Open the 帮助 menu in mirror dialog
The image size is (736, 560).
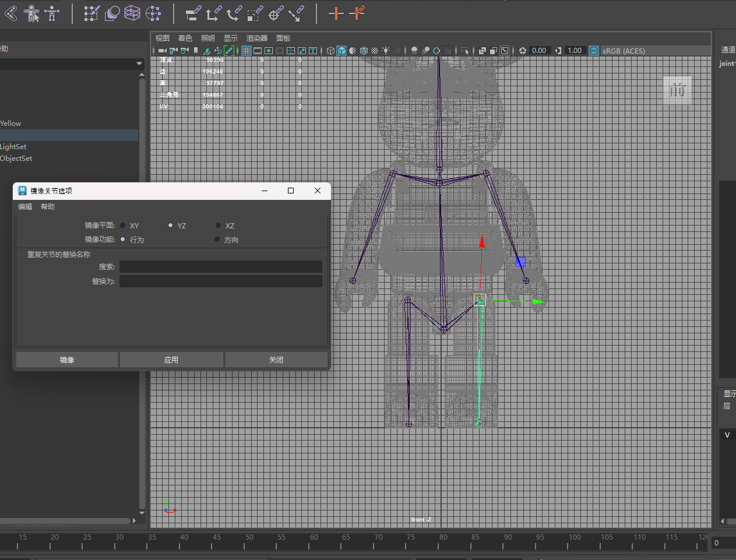(48, 207)
